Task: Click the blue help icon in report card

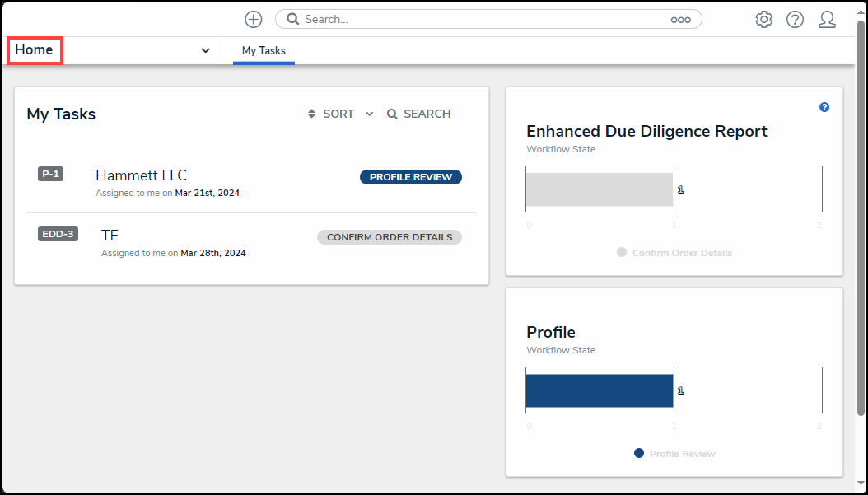Action: point(824,107)
